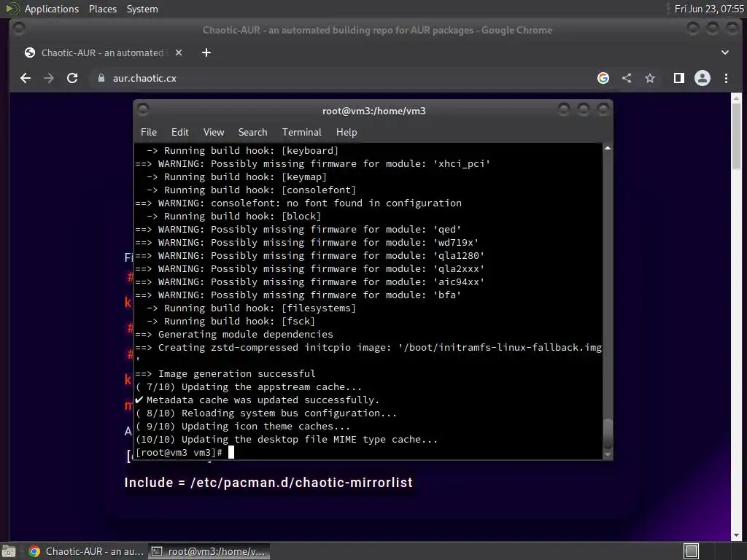Go back in Chrome
The width and height of the screenshot is (747, 560).
26,78
